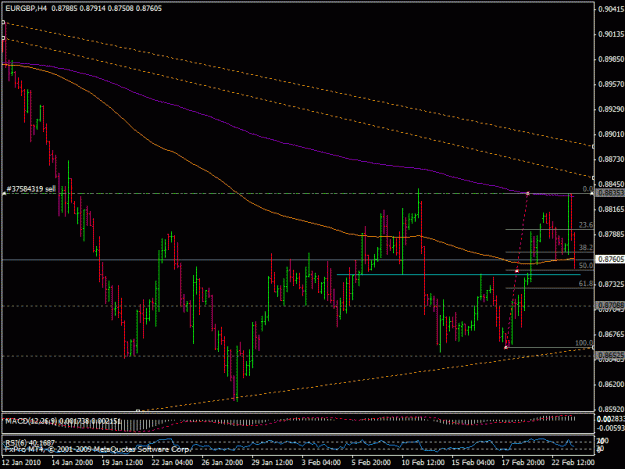The image size is (625, 469).
Task: Click the 0.86525 dotted level price tag
Action: click(x=610, y=354)
